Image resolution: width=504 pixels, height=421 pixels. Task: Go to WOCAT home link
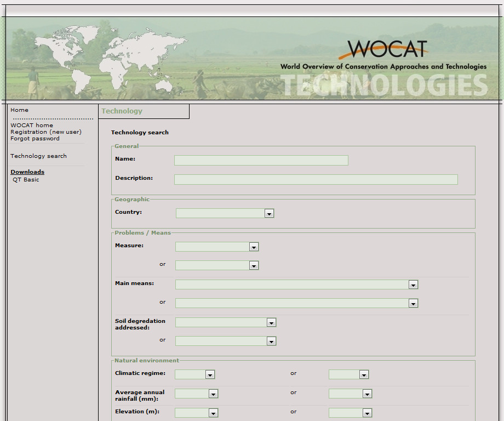(32, 126)
